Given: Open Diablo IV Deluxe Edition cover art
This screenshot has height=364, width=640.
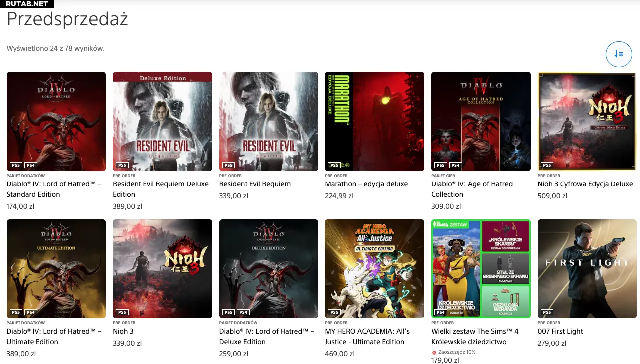Looking at the screenshot, I should (x=269, y=268).
